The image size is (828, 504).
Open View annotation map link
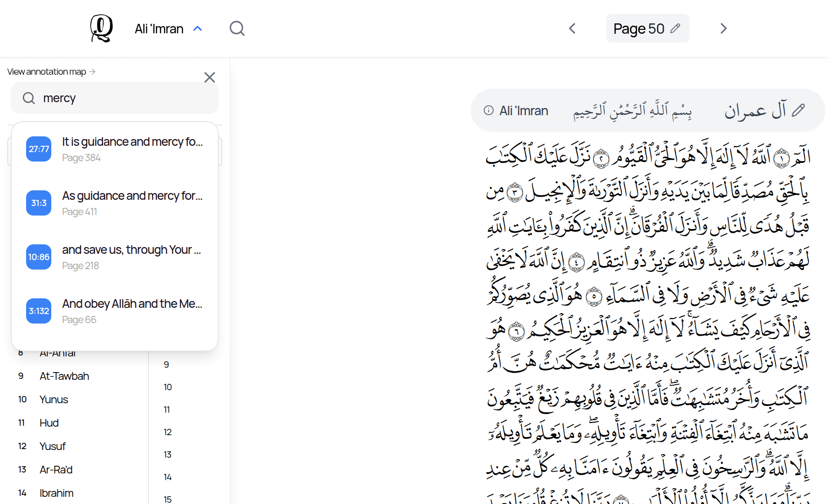click(x=51, y=72)
